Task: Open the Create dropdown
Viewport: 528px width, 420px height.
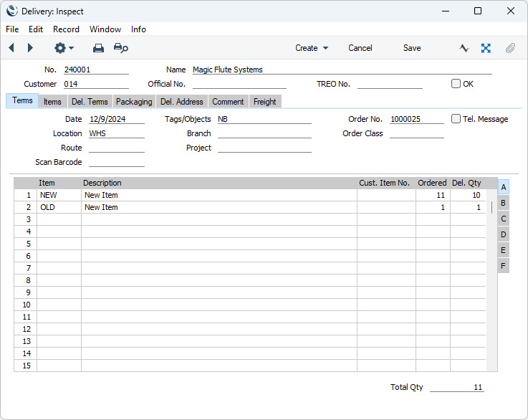Action: coord(312,48)
